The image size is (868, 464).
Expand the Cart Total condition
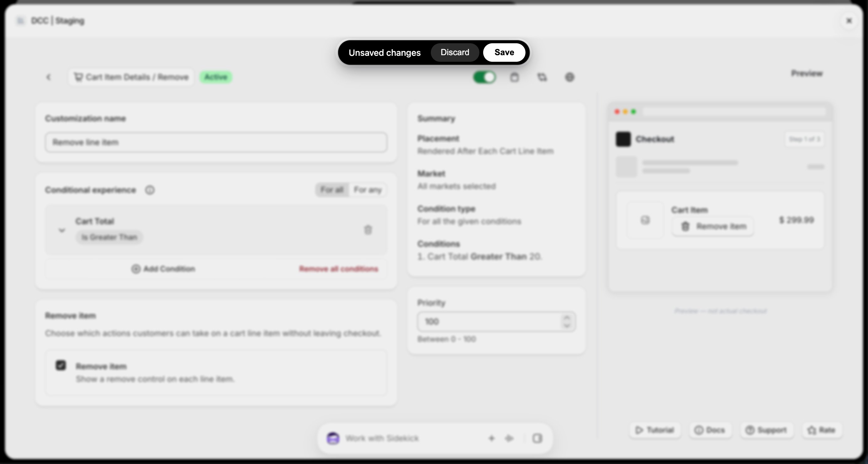click(62, 230)
